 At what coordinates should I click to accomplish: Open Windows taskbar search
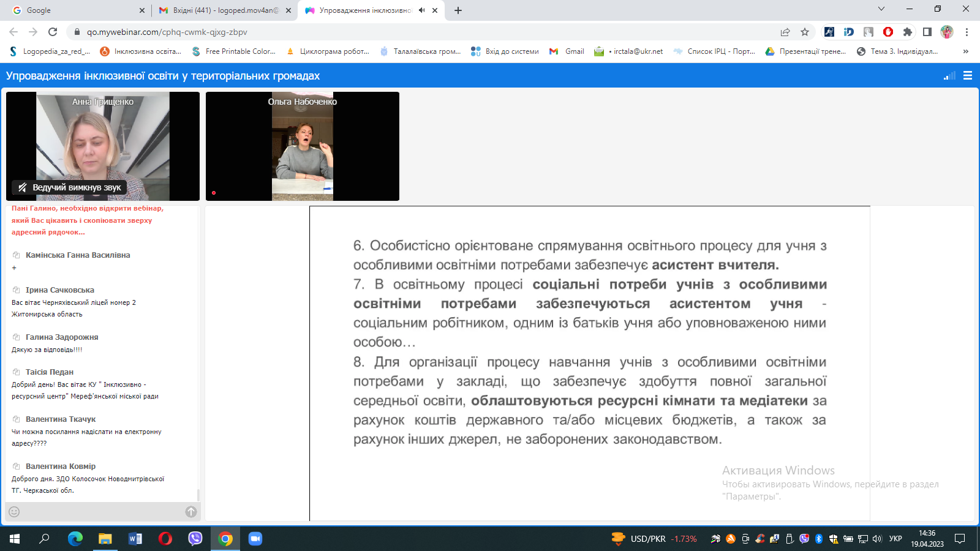tap(44, 539)
